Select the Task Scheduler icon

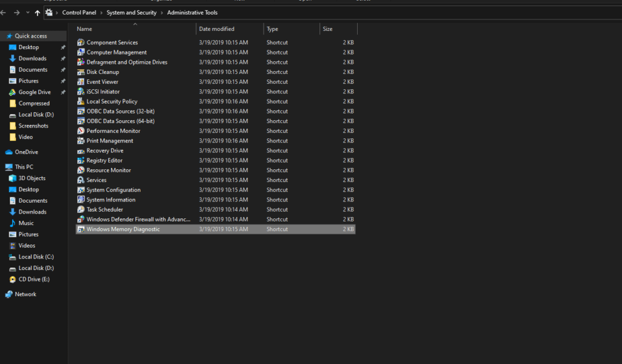point(81,209)
